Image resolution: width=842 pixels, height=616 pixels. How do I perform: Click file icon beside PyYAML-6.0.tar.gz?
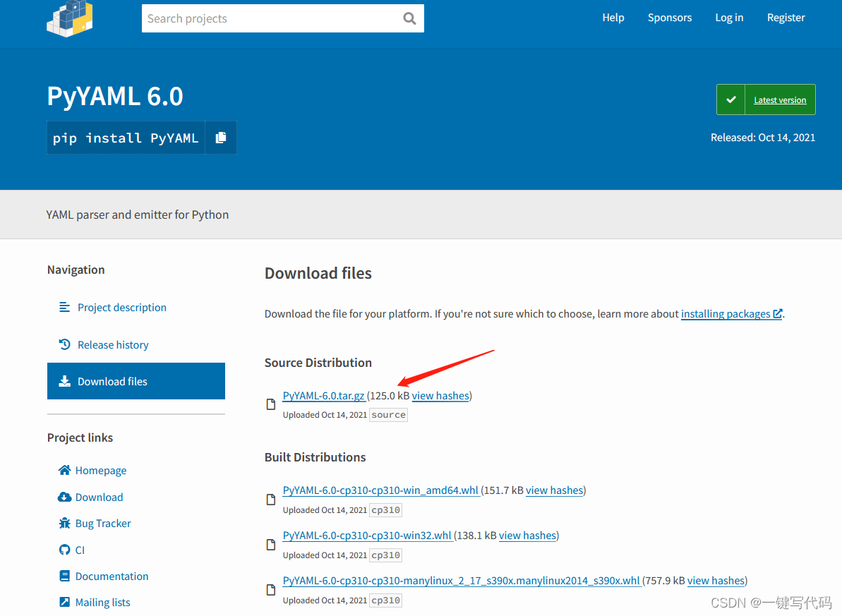pyautogui.click(x=271, y=404)
